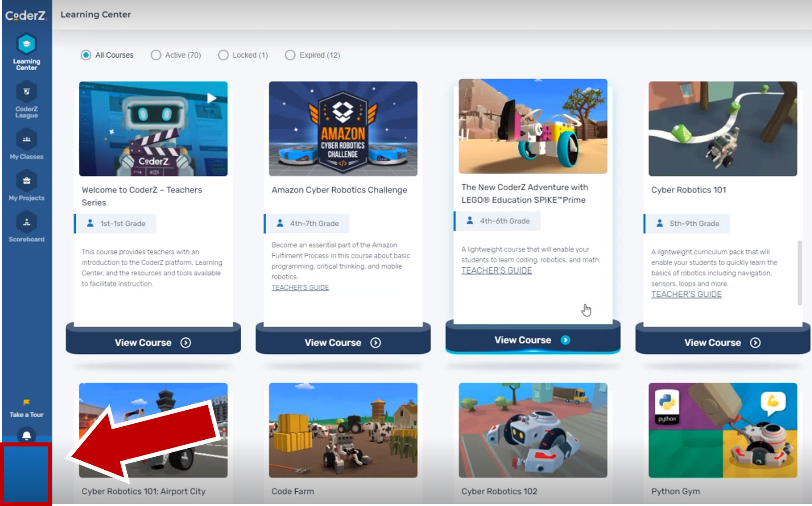Click the Cyber Robotics 101 course image
Image resolution: width=812 pixels, height=506 pixels.
click(723, 129)
